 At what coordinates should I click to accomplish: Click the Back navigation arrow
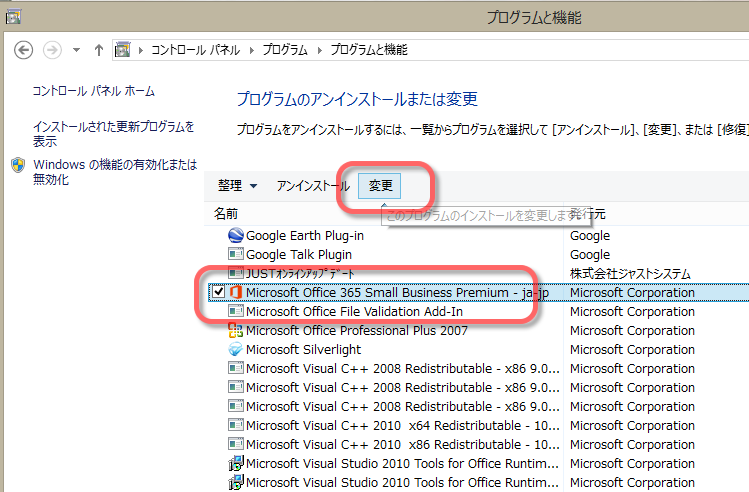pyautogui.click(x=23, y=50)
